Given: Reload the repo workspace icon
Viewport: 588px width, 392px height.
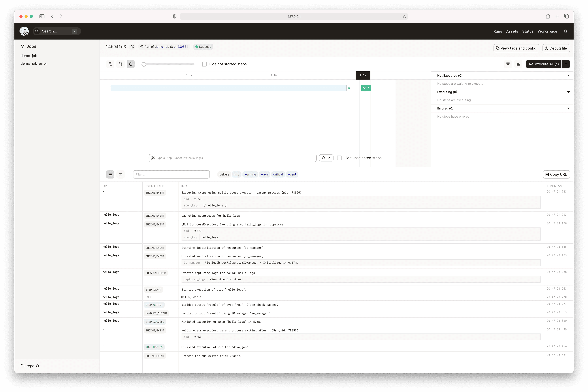Looking at the screenshot, I should pos(38,366).
